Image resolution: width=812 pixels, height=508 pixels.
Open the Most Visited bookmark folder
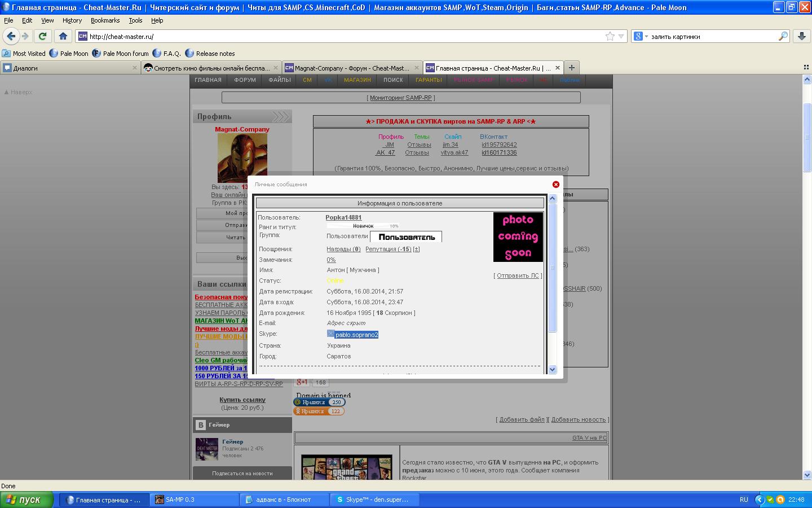[24, 54]
